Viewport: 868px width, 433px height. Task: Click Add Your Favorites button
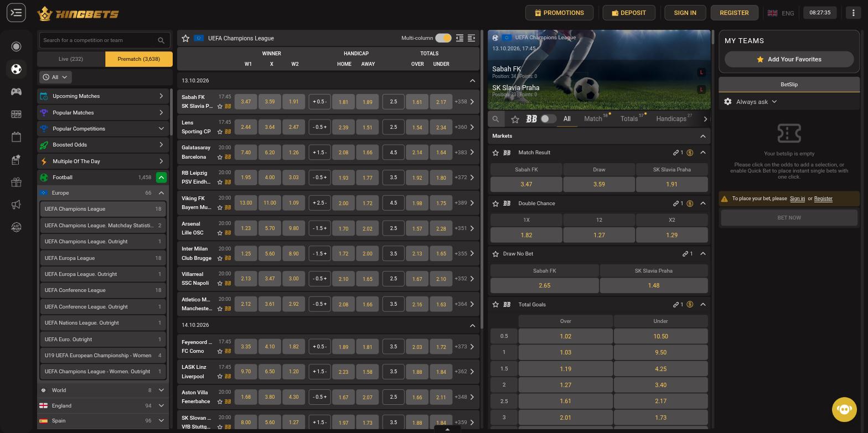tap(789, 59)
